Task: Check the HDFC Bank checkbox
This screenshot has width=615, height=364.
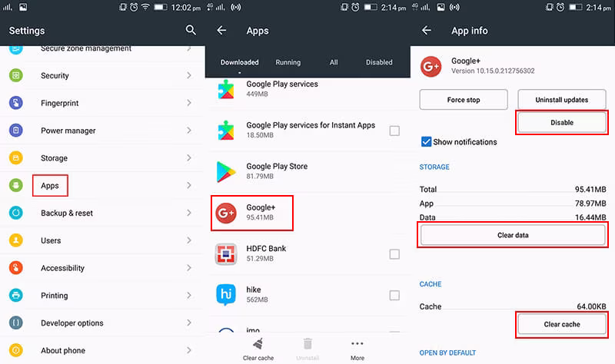Action: (x=394, y=254)
